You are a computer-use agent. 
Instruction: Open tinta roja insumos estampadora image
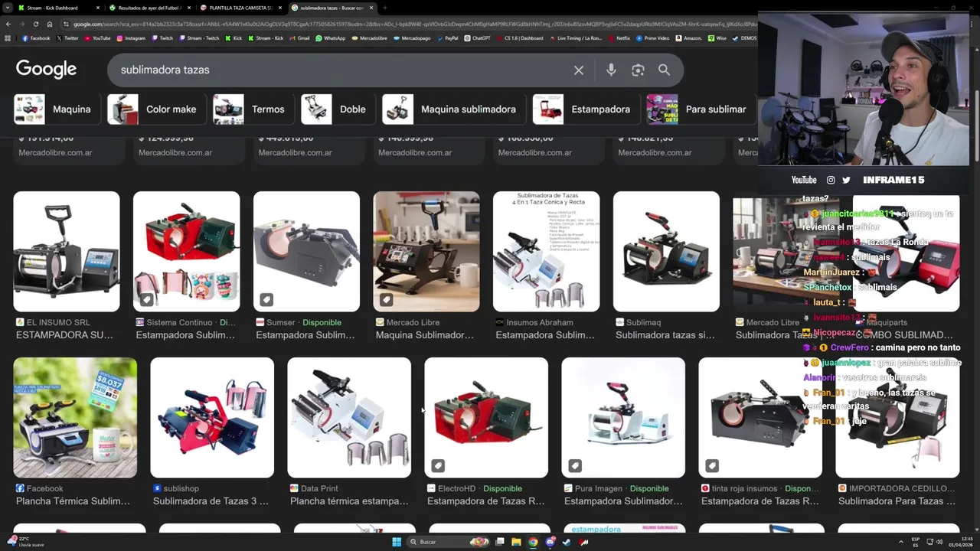tap(760, 418)
